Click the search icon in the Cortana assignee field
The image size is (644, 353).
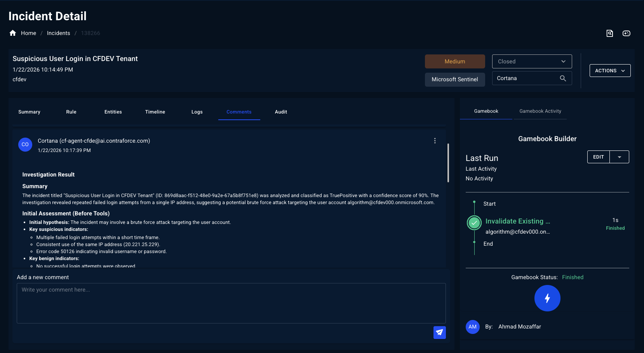[563, 78]
